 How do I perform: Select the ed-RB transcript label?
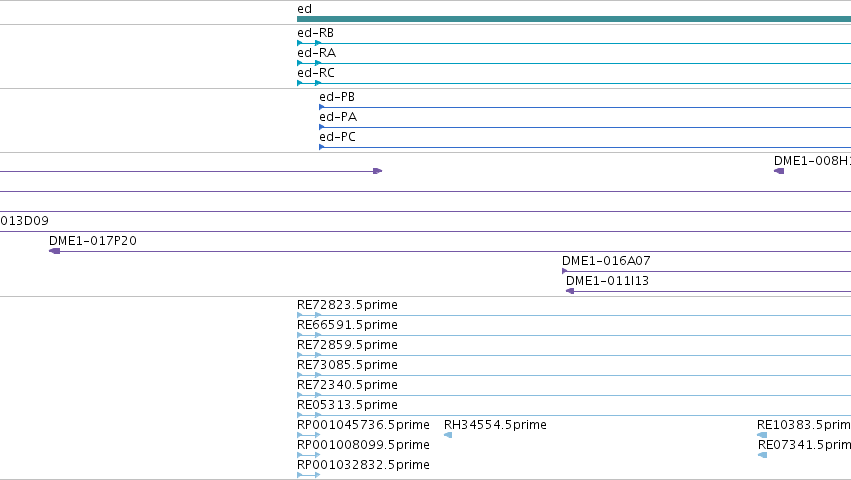pyautogui.click(x=315, y=33)
